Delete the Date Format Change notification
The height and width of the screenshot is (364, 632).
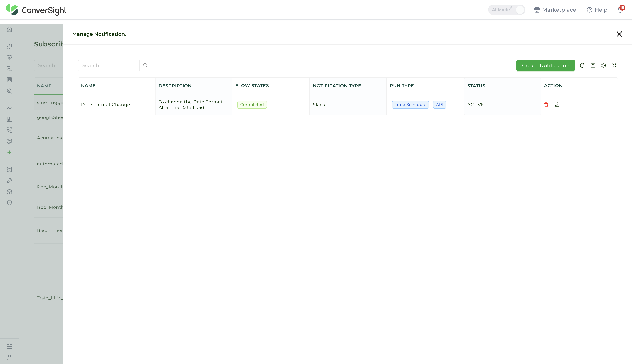(546, 105)
